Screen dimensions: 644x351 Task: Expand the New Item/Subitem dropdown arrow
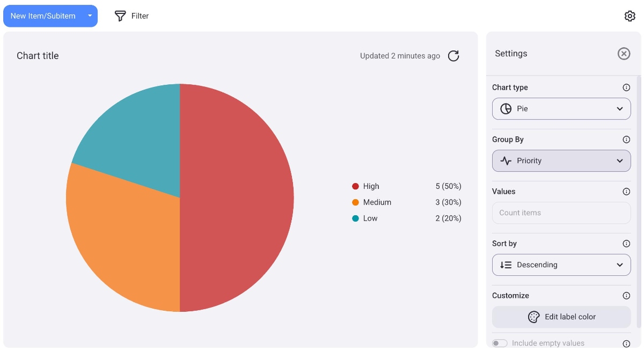[90, 16]
